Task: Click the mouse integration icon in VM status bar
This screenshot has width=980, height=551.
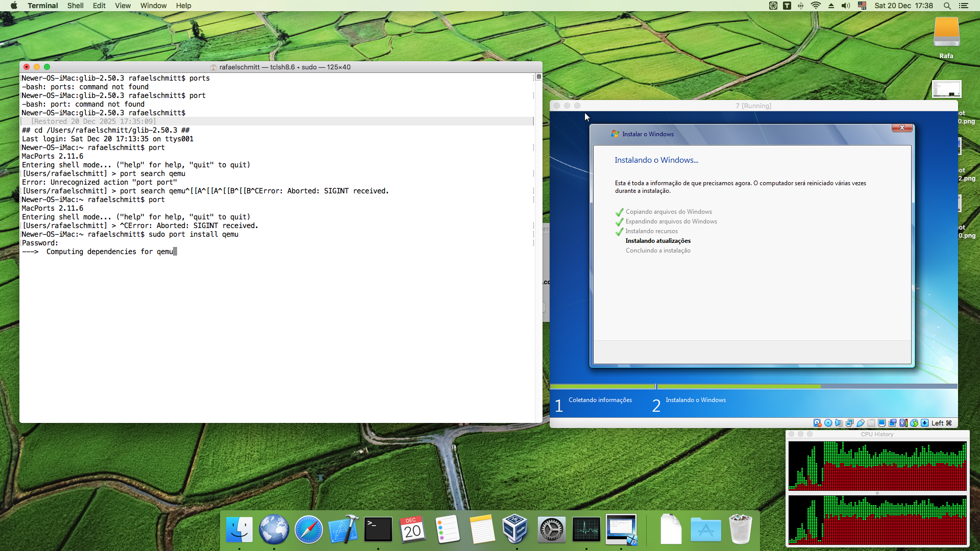Action: coord(914,423)
